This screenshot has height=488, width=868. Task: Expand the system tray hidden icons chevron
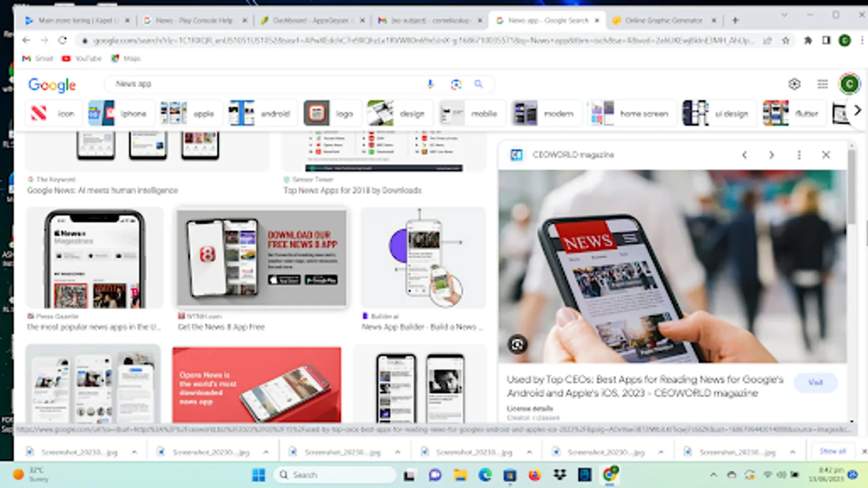point(713,475)
